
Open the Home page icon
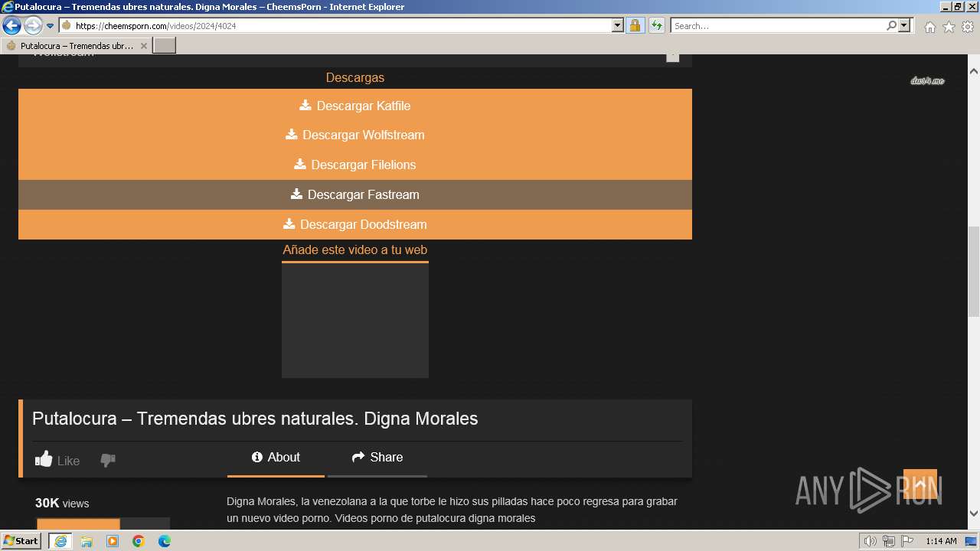pos(929,27)
